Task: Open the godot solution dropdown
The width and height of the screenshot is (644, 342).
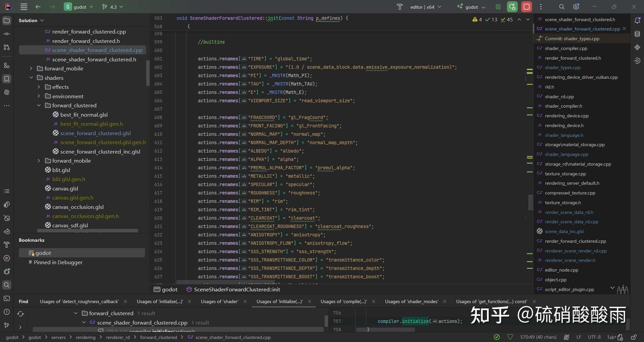Action: point(79,7)
